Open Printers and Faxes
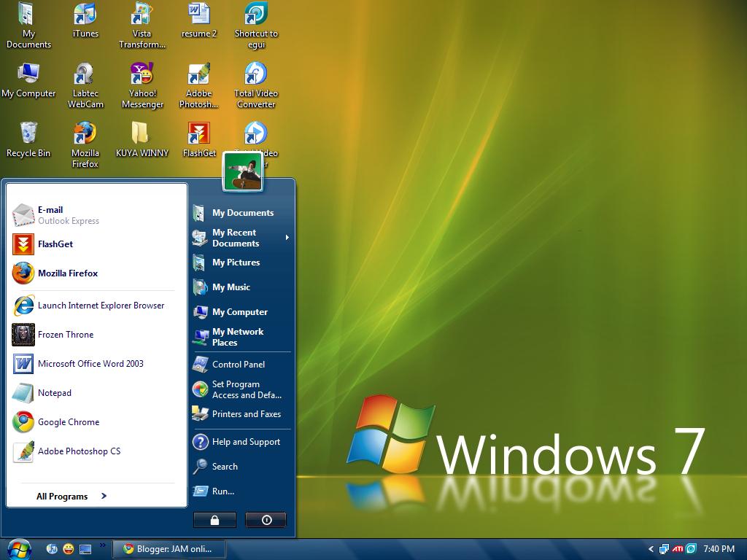This screenshot has height=560, width=747. (x=241, y=414)
